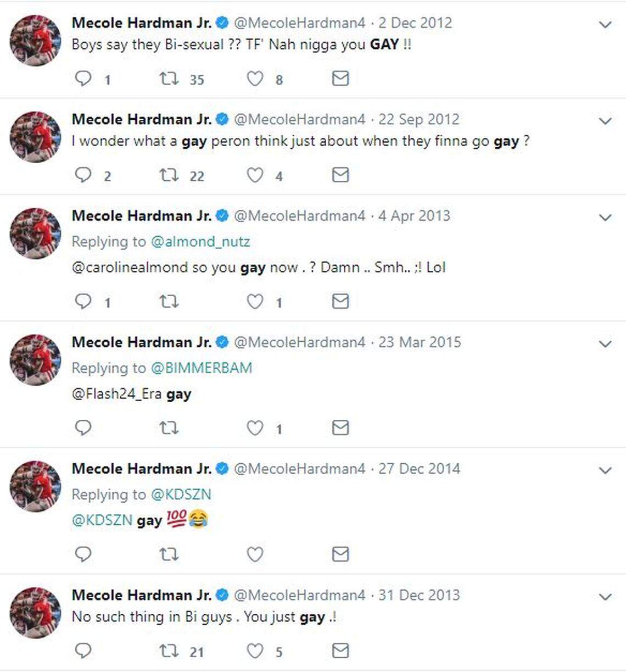Image resolution: width=626 pixels, height=672 pixels.
Task: Open the @almond_nutz profile link
Action: (200, 242)
